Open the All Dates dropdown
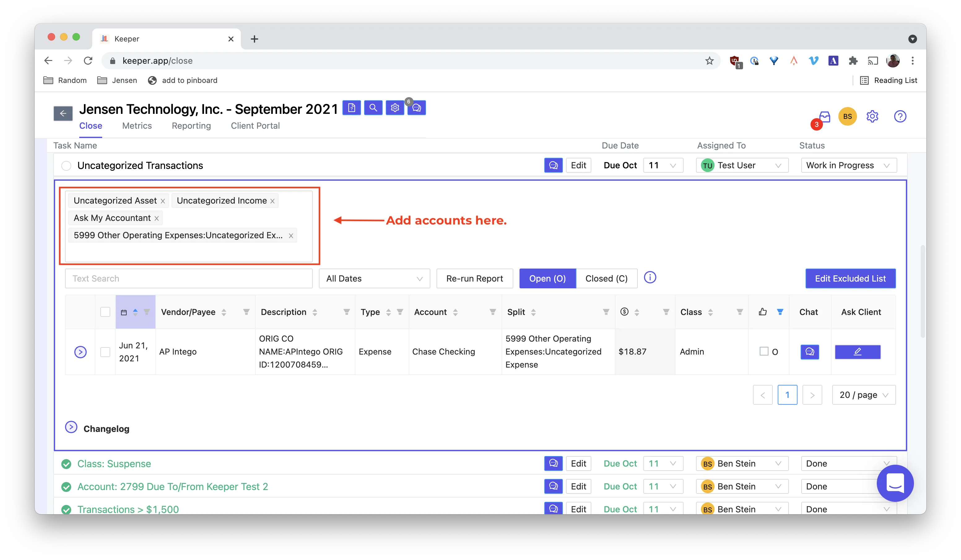Image resolution: width=961 pixels, height=560 pixels. (374, 278)
